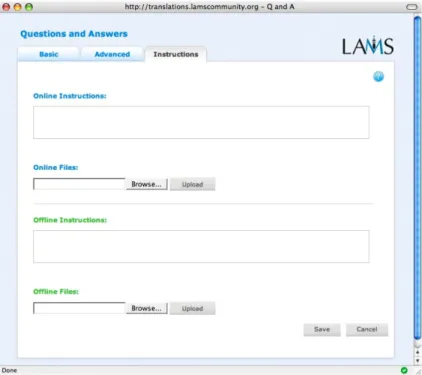Viewport: 422px width, 375px height.
Task: Click the Offline Files path field
Action: [x=79, y=308]
